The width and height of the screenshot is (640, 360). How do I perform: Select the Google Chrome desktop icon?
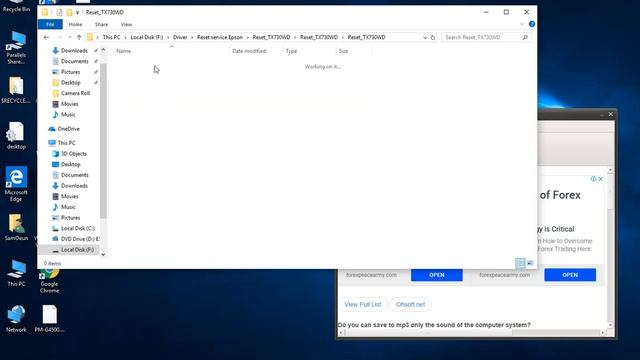pos(49,281)
